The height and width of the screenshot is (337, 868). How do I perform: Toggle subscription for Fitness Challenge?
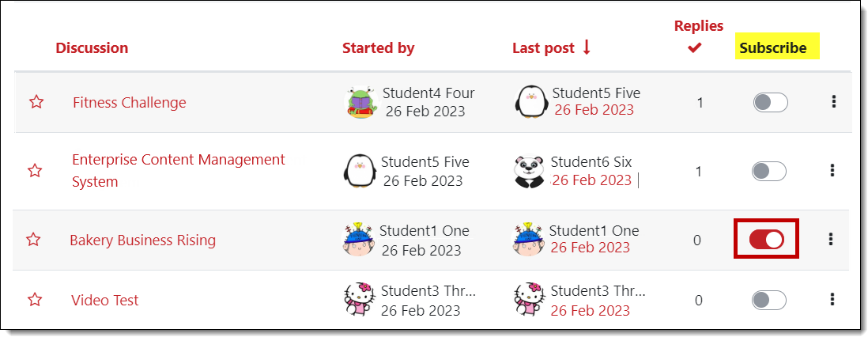tap(770, 102)
